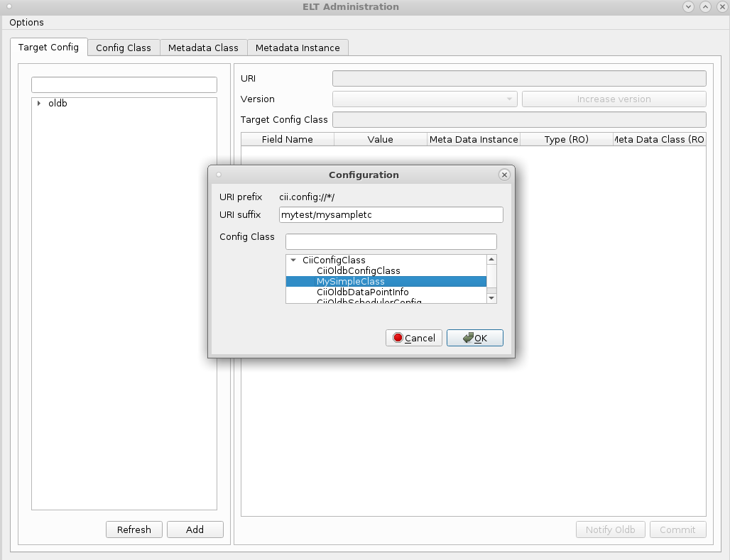Click the URI suffix text field
Image resolution: width=730 pixels, height=560 pixels.
pyautogui.click(x=391, y=215)
